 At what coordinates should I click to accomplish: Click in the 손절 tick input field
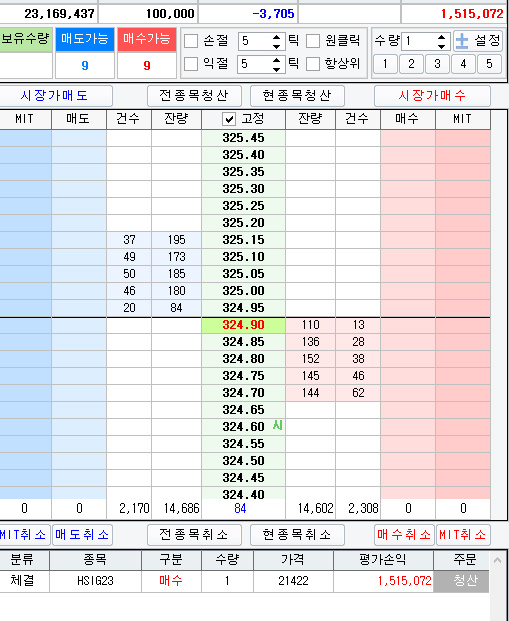coord(255,41)
